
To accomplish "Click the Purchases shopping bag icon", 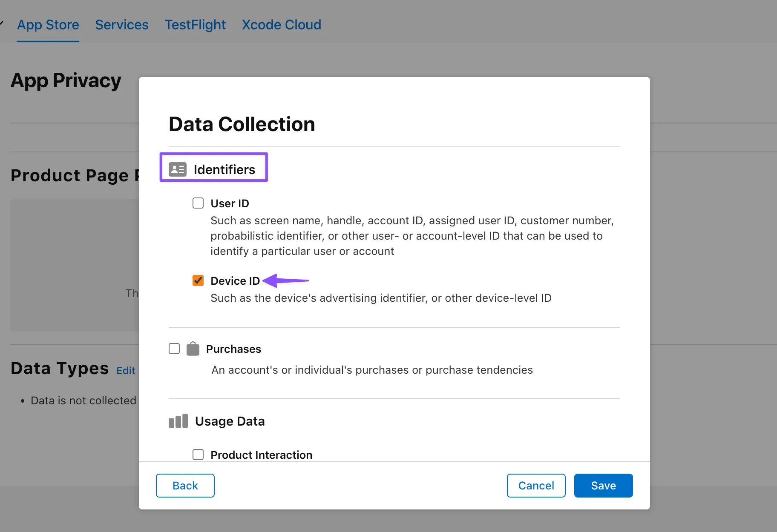I will 193,349.
